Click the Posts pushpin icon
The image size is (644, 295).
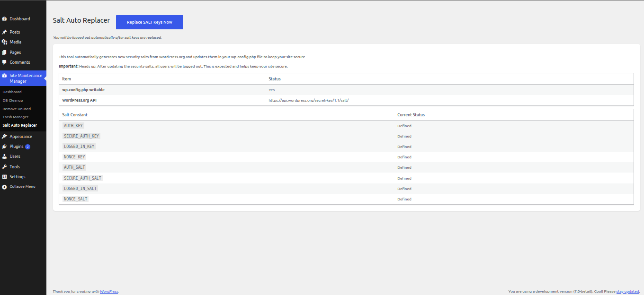click(4, 32)
